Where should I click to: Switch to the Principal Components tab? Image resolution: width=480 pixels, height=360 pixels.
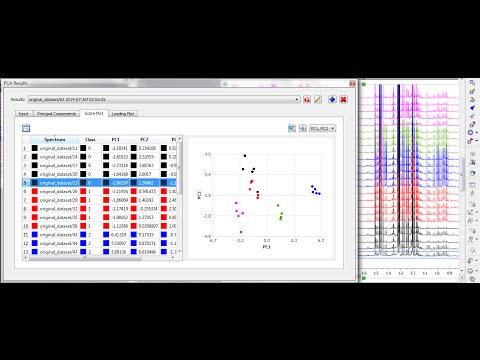pos(56,114)
